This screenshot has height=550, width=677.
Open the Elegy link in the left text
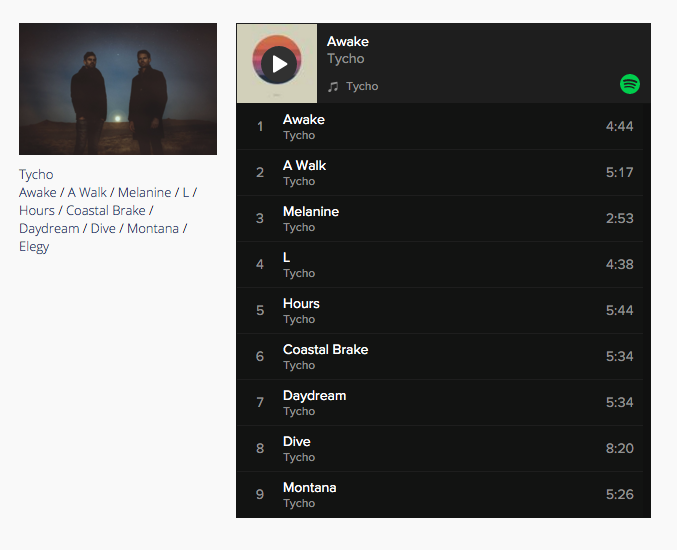click(x=34, y=247)
